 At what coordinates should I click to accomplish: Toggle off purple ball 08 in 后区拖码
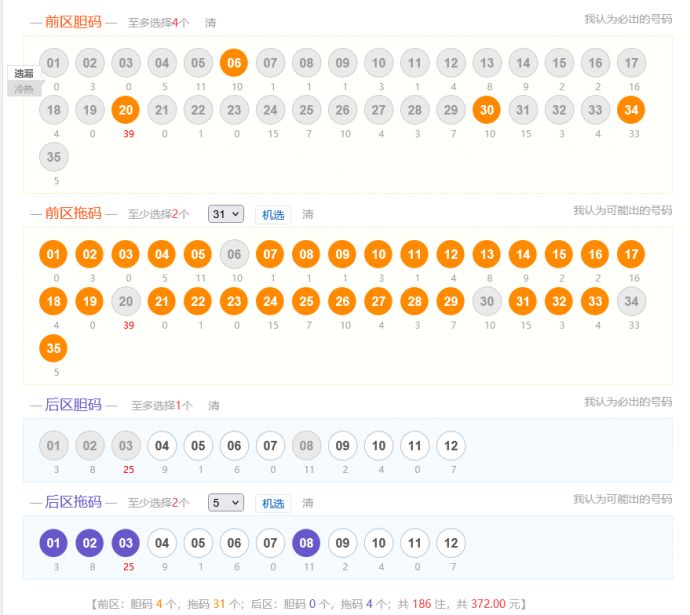pos(307,543)
